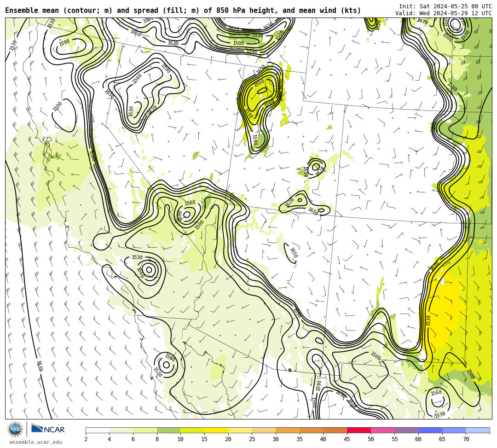Click colorbar tick label 60
The image size is (497, 448).
pyautogui.click(x=418, y=439)
